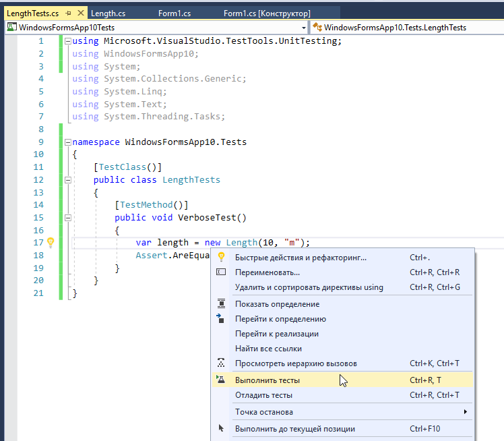
Task: Collapse the namespace WindowsFormsApp10.Tests block
Action: click(67, 142)
